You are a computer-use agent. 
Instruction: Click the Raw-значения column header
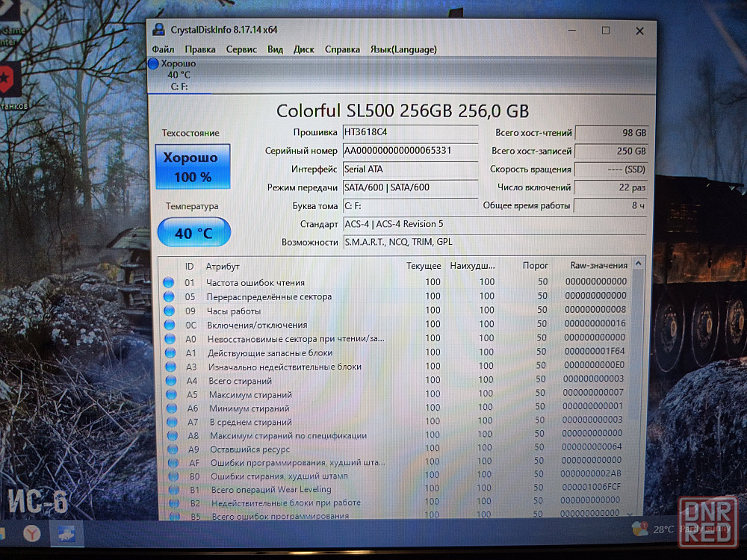click(x=598, y=265)
